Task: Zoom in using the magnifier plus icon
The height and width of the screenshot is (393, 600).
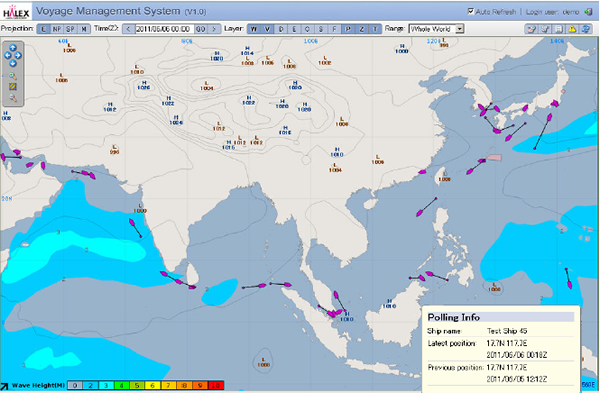Action: coord(13,77)
